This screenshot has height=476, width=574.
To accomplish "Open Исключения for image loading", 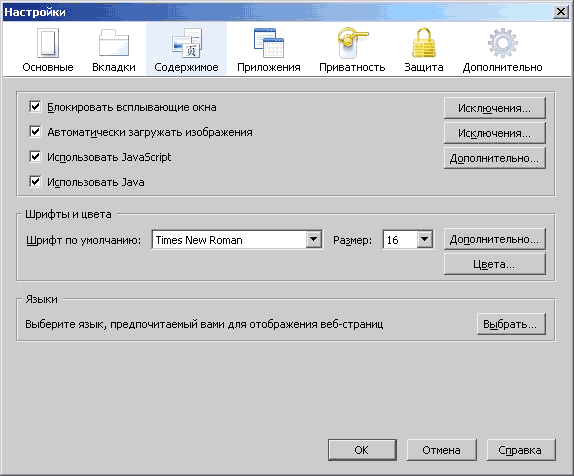I will pyautogui.click(x=495, y=133).
